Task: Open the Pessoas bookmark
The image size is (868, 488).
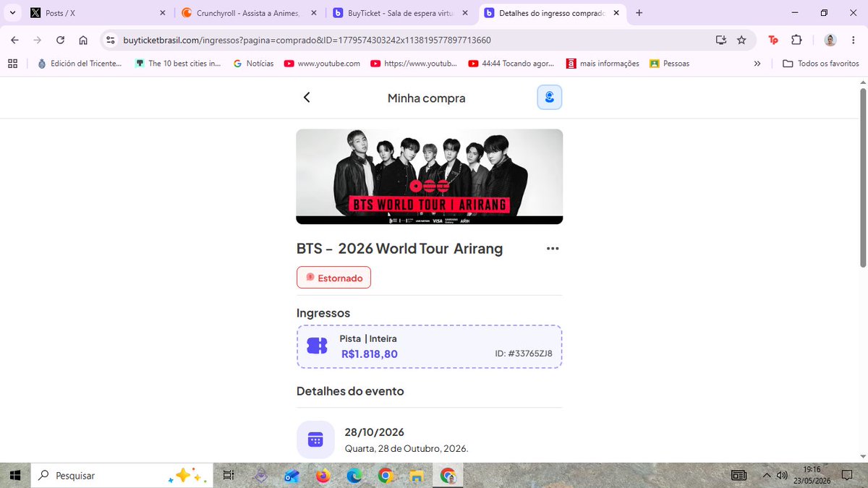Action: 670,64
